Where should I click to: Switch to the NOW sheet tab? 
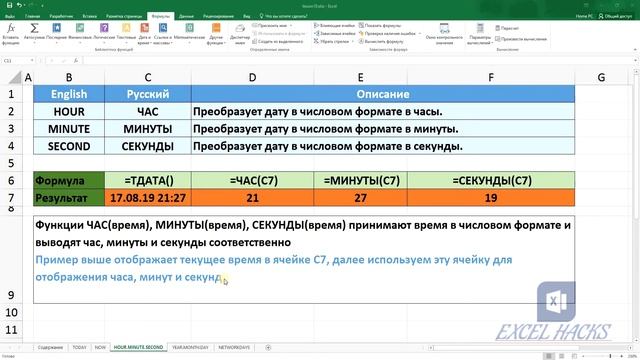(100, 347)
